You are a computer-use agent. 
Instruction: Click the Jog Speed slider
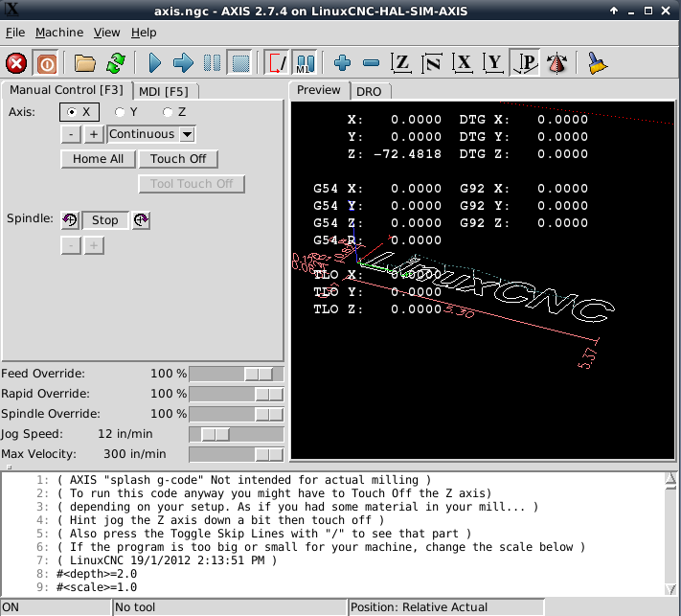click(237, 434)
